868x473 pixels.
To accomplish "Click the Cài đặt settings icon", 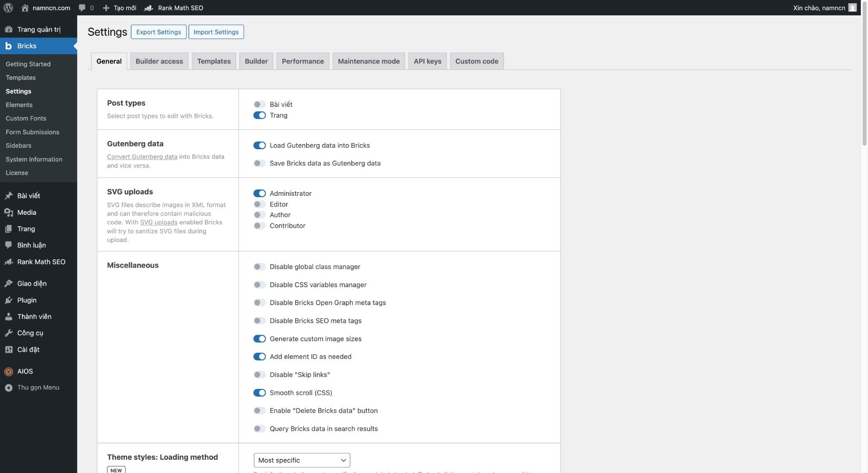I will (x=9, y=350).
